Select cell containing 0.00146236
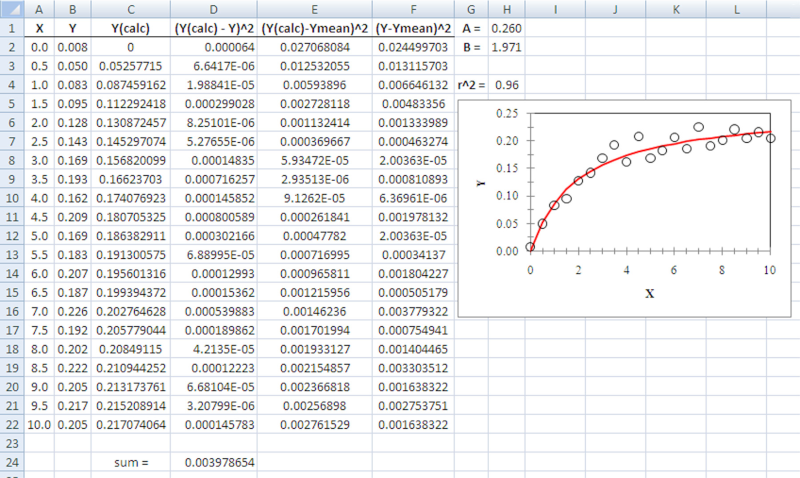Image resolution: width=800 pixels, height=478 pixels. pos(315,311)
